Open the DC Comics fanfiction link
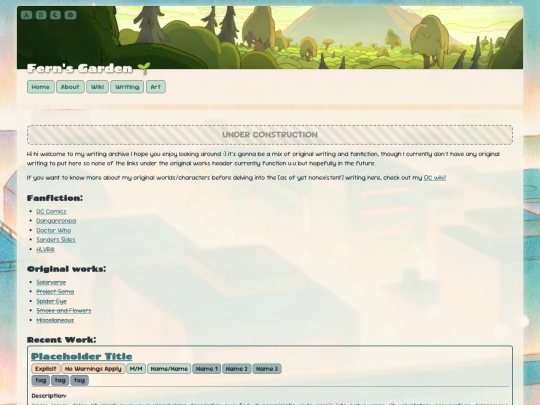The width and height of the screenshot is (540, 405). (x=51, y=211)
